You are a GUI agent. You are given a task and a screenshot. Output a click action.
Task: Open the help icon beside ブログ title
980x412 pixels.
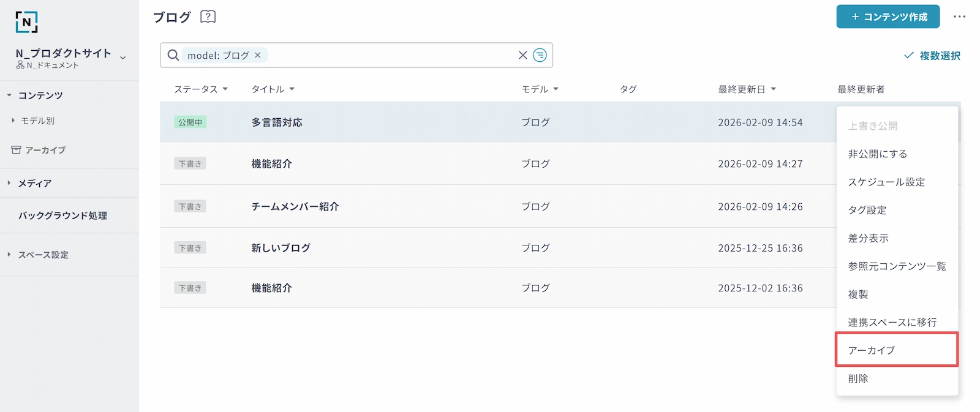208,17
